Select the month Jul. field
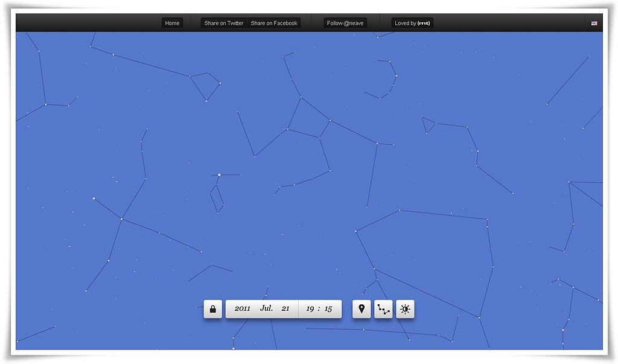This screenshot has height=364, width=618. tap(266, 308)
